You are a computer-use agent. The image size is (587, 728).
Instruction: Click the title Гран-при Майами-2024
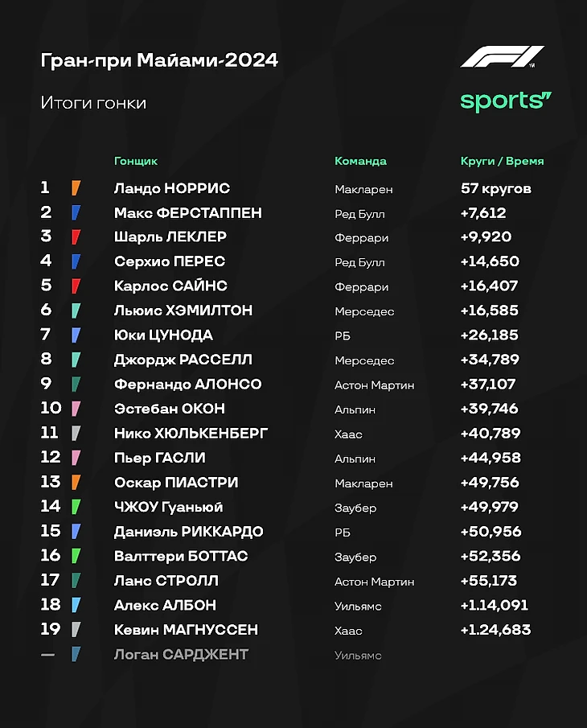tap(159, 61)
